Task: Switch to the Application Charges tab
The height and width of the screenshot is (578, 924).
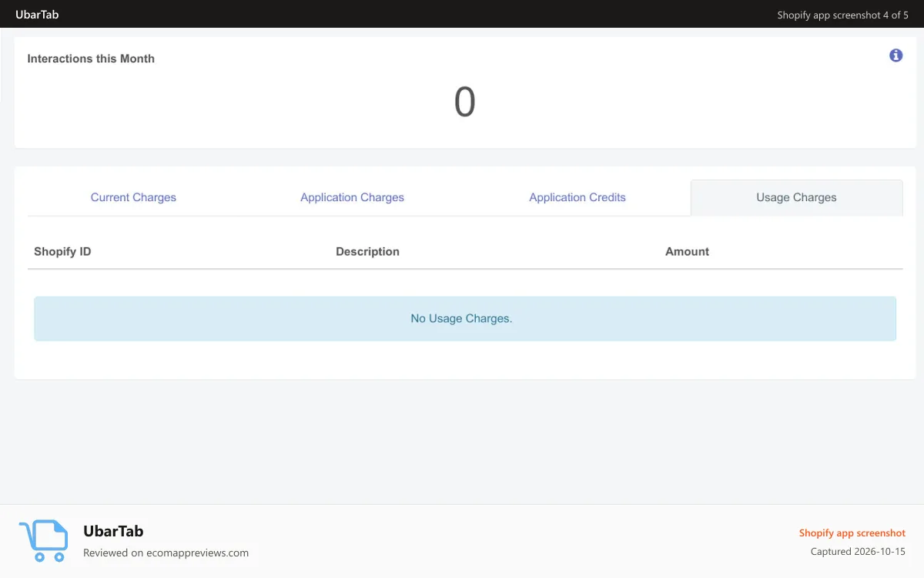Action: [x=352, y=197]
